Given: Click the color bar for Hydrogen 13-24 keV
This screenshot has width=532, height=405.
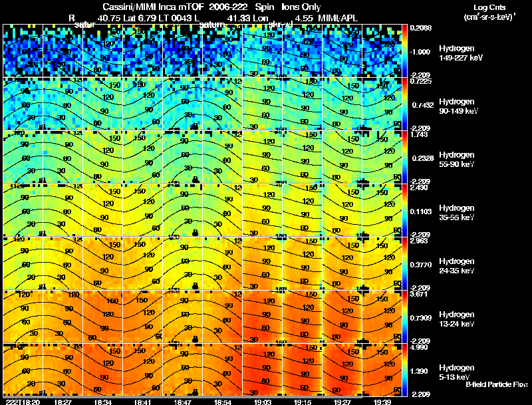Looking at the screenshot, I should 404,317.
